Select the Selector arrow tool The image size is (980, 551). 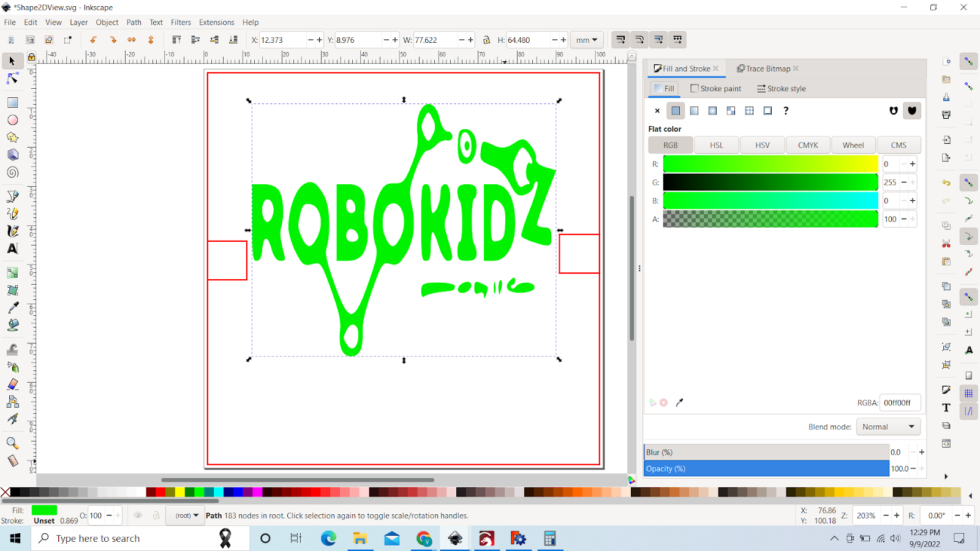(12, 61)
